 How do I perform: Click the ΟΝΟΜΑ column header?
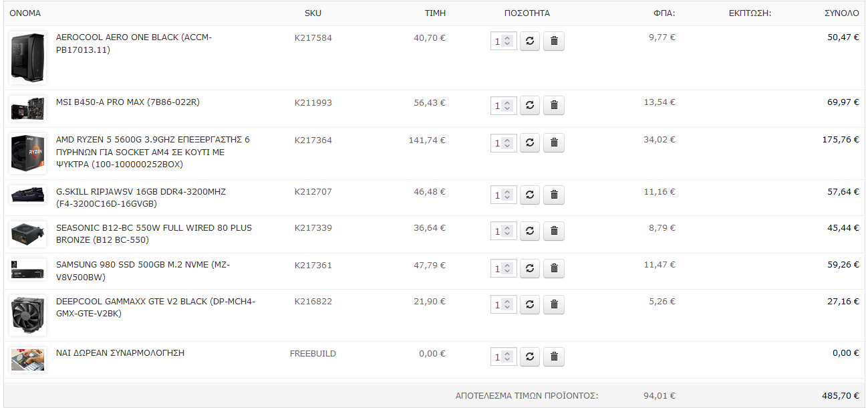point(25,13)
